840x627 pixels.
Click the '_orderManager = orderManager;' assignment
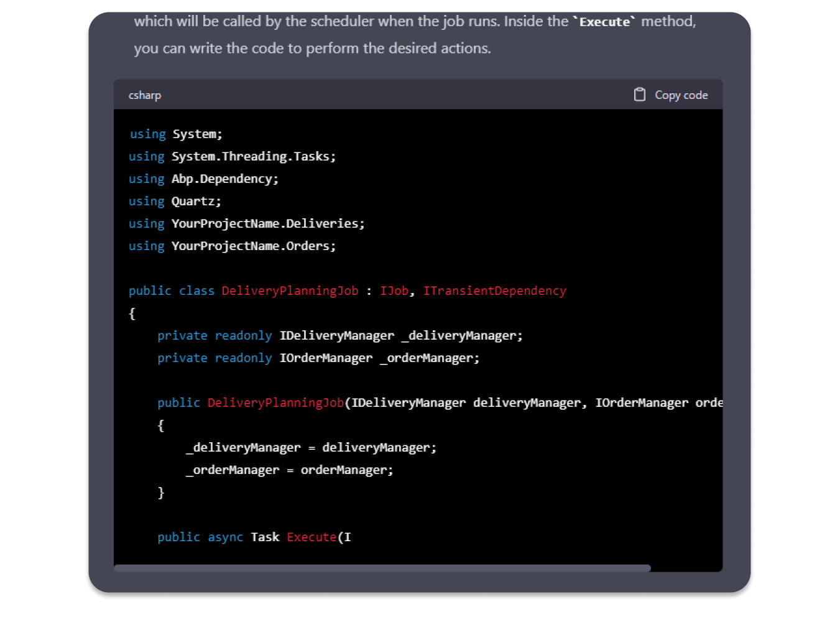pos(290,470)
